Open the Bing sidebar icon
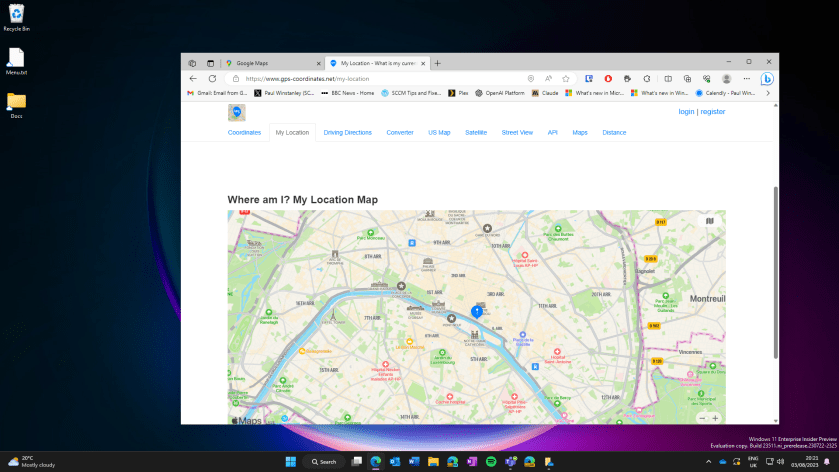The width and height of the screenshot is (839, 472). coord(767,78)
